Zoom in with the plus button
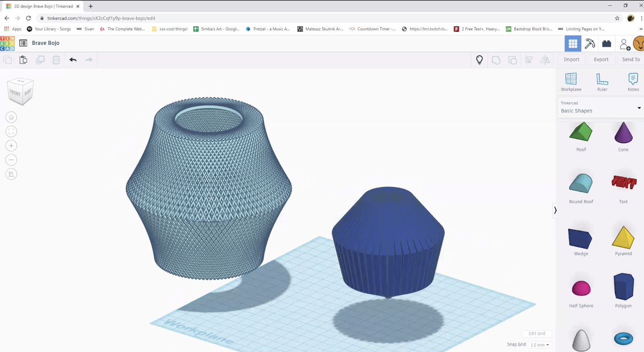The width and height of the screenshot is (644, 352). tap(11, 146)
